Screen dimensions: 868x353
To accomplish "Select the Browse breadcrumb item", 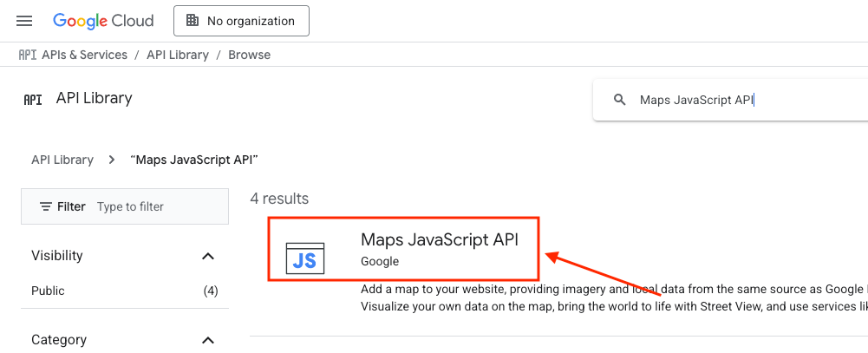I will [x=249, y=55].
